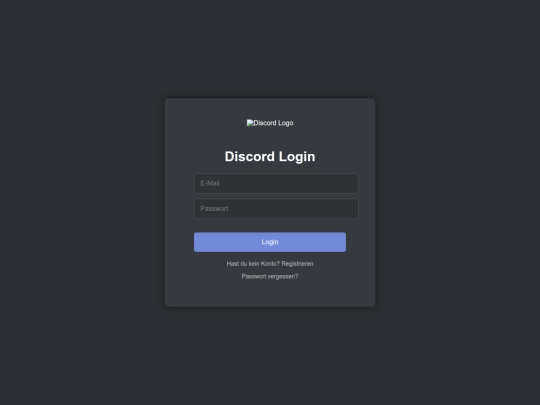Click the word 'Konto?' before Registrieren
Image resolution: width=540 pixels, height=405 pixels.
pyautogui.click(x=270, y=264)
